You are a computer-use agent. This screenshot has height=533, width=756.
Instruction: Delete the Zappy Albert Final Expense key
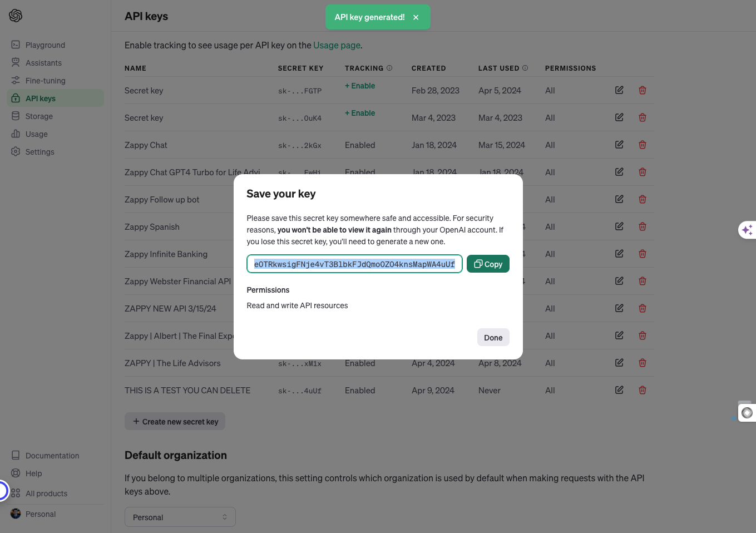pos(643,335)
